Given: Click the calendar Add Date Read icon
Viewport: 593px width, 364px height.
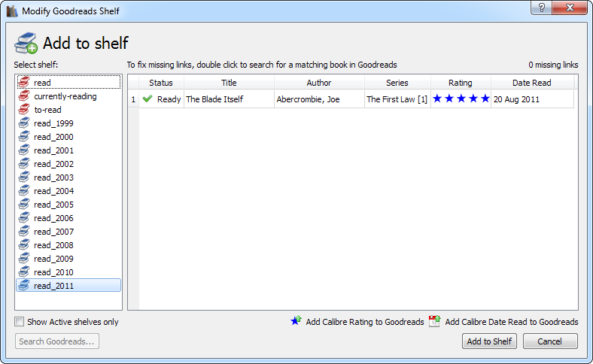Looking at the screenshot, I should point(434,321).
